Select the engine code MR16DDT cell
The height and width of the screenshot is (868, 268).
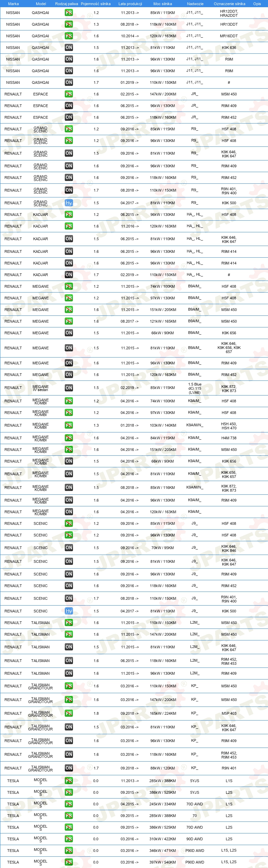coord(229,36)
